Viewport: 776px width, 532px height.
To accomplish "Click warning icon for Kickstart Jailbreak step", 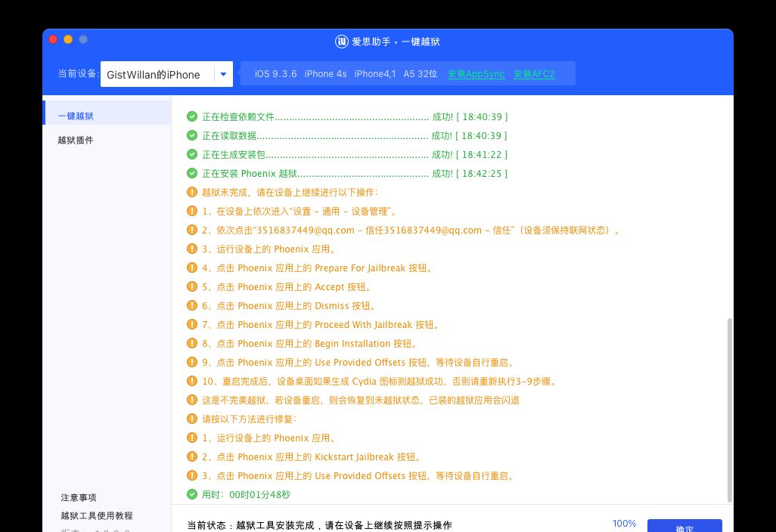I will [x=192, y=456].
